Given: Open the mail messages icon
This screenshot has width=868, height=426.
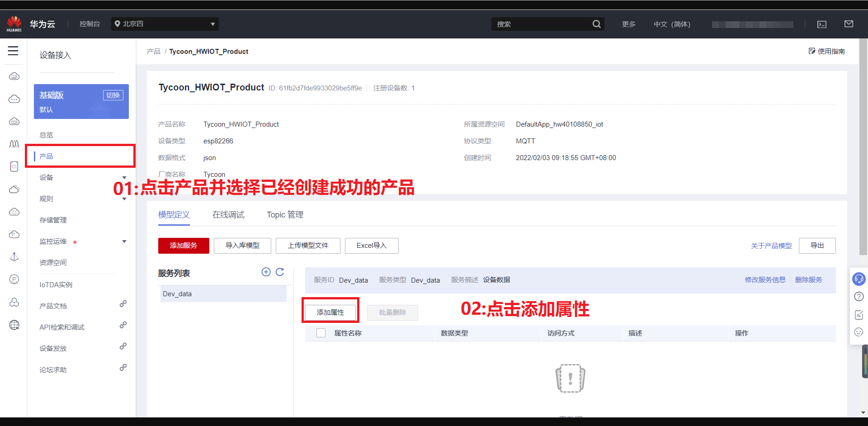Looking at the screenshot, I should 849,24.
